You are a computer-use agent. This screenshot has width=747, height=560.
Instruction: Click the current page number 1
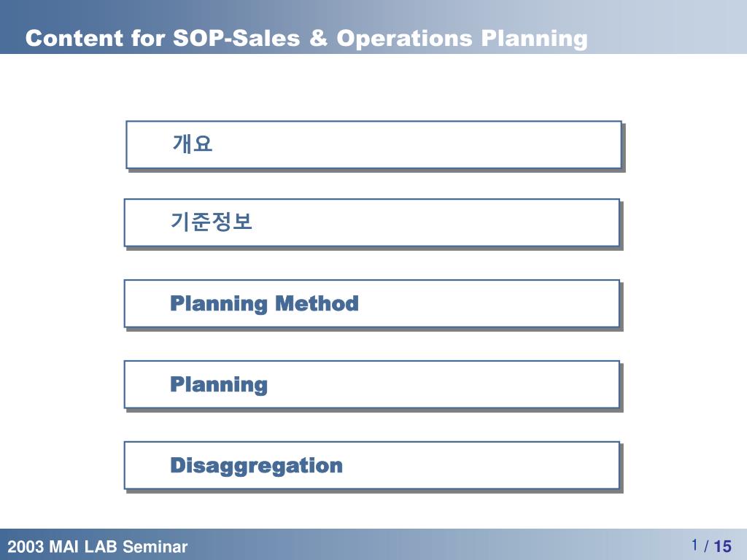click(x=695, y=545)
